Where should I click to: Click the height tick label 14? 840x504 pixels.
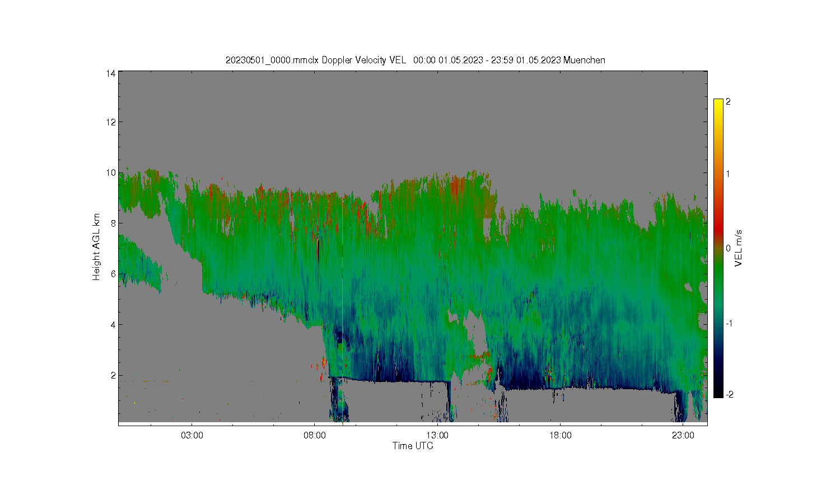point(111,73)
